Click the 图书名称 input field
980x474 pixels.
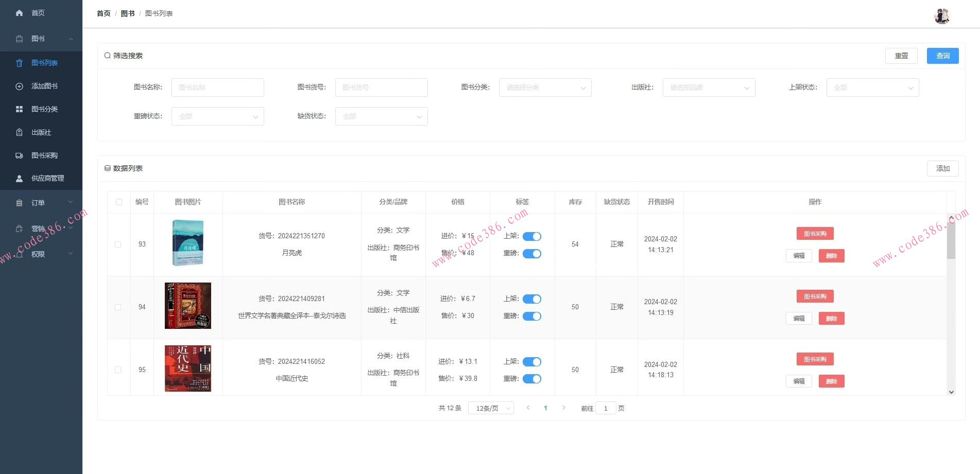coord(217,87)
